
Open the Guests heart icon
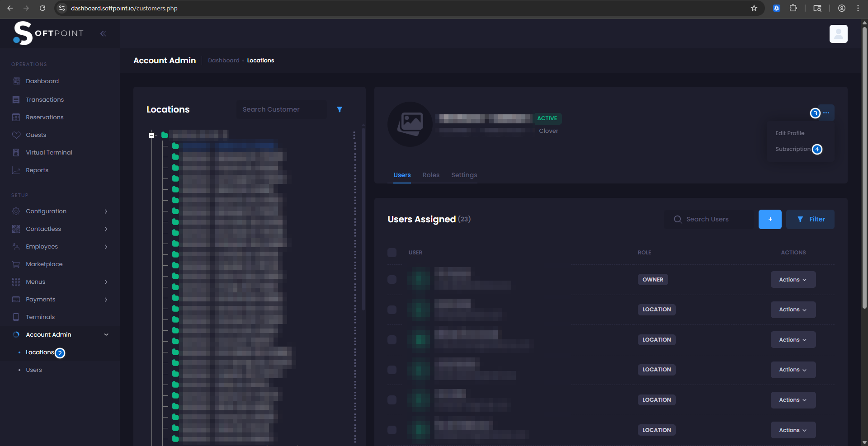click(x=16, y=135)
